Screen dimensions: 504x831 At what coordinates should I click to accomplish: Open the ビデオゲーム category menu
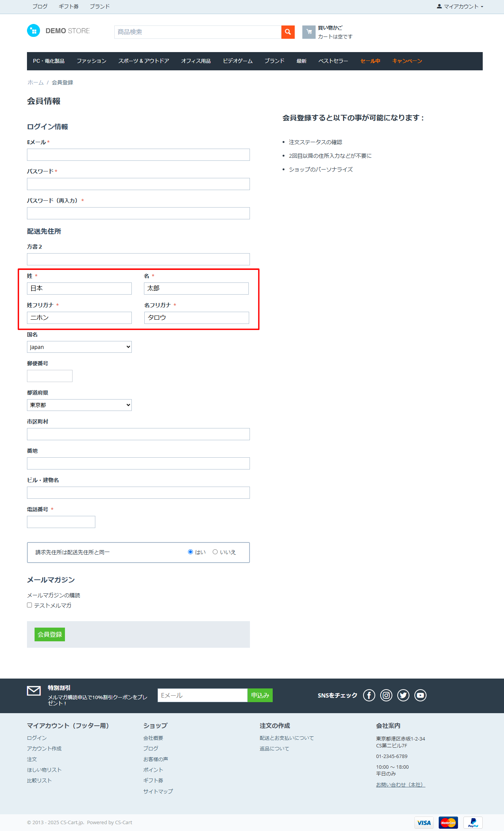click(x=237, y=61)
